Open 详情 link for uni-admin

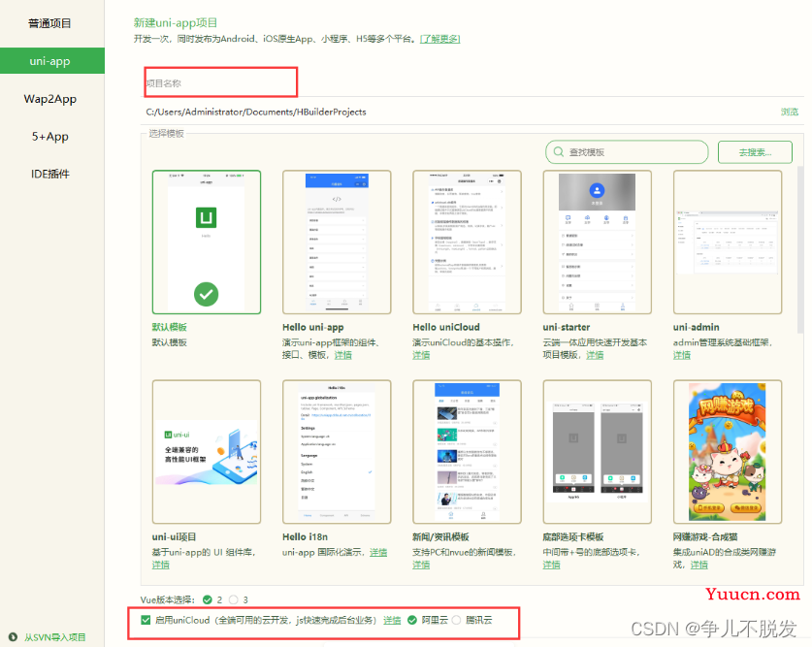click(681, 355)
